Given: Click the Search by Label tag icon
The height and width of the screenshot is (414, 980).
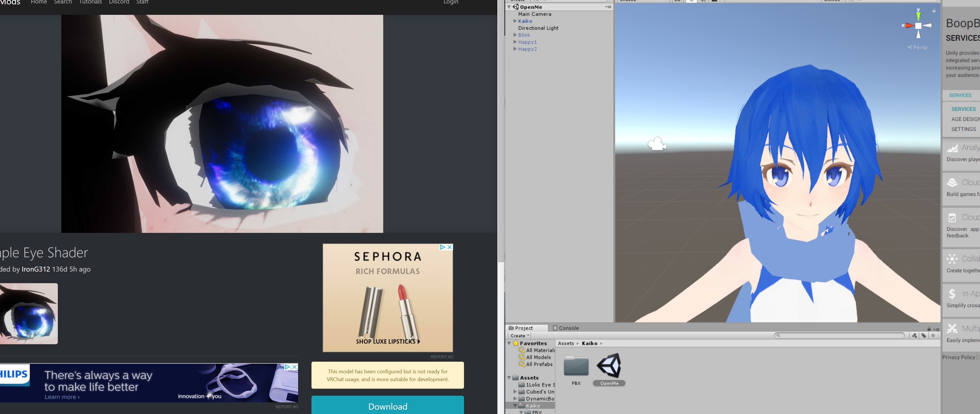Looking at the screenshot, I should [924, 335].
